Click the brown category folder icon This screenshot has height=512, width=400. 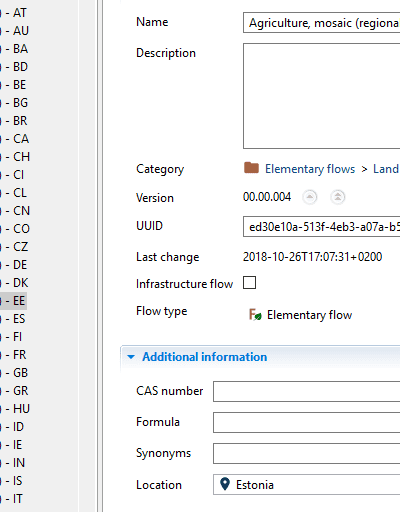click(x=251, y=168)
